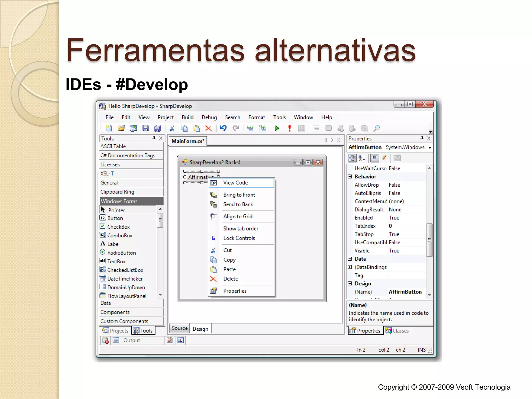This screenshot has width=532, height=399.
Task: Expand the (DataBindings) property node
Action: [350, 267]
